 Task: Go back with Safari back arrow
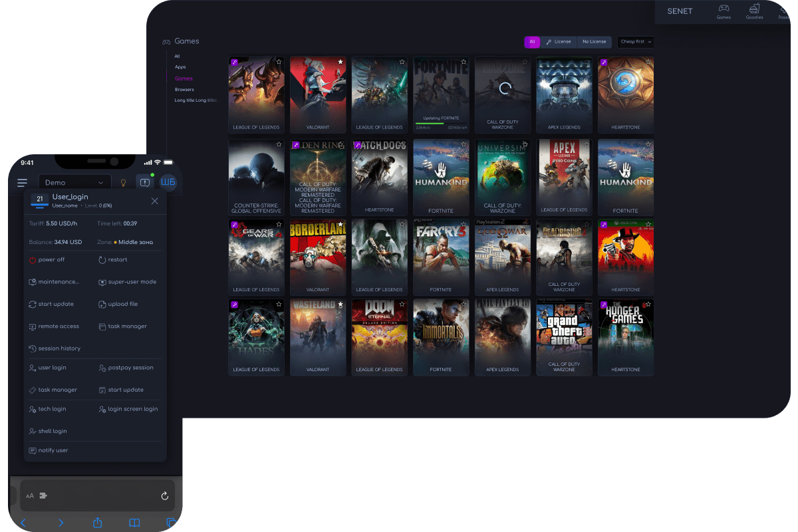point(23,523)
